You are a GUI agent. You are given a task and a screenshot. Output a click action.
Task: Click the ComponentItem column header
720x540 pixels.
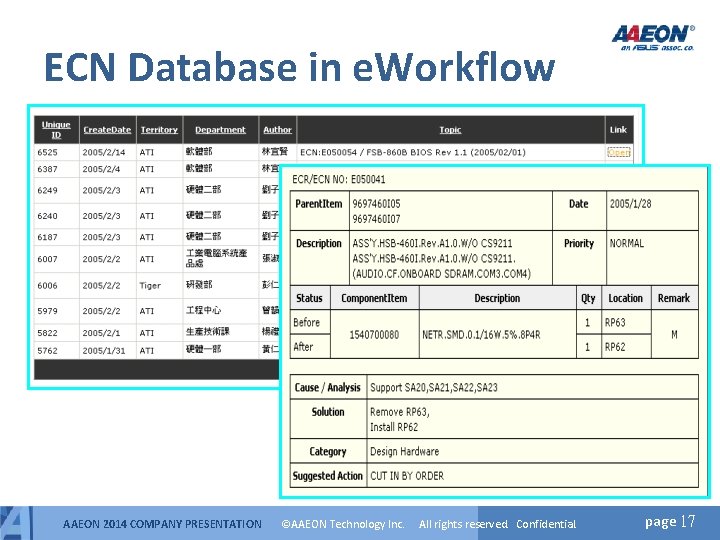[374, 298]
